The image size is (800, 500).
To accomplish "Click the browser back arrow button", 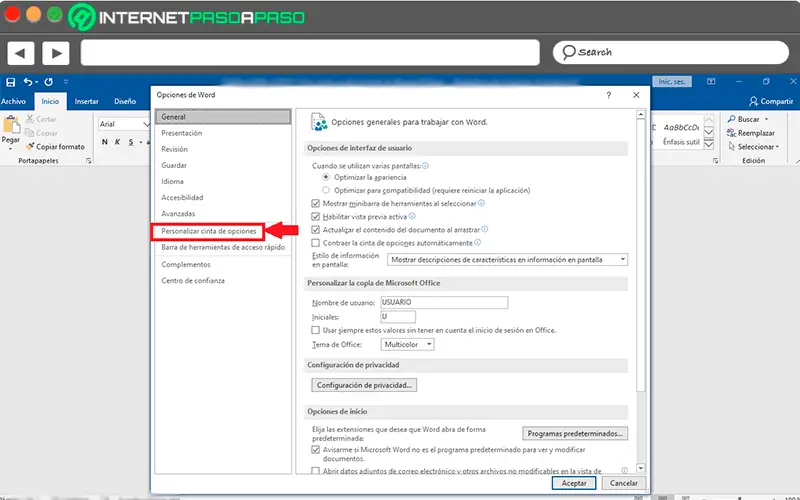I will [x=20, y=53].
